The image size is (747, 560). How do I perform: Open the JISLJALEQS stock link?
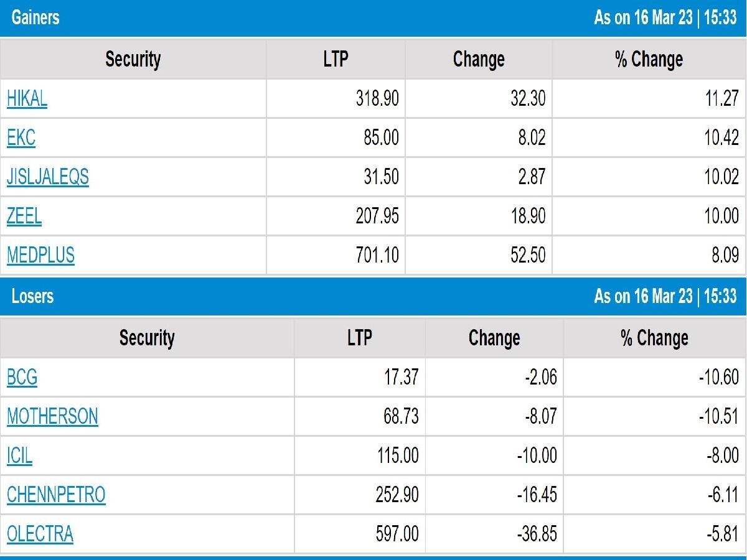click(48, 177)
